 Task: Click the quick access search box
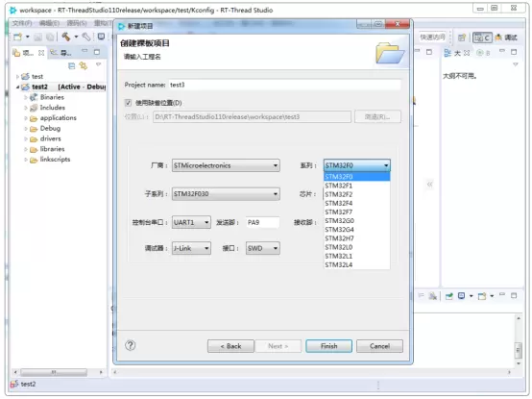click(432, 37)
